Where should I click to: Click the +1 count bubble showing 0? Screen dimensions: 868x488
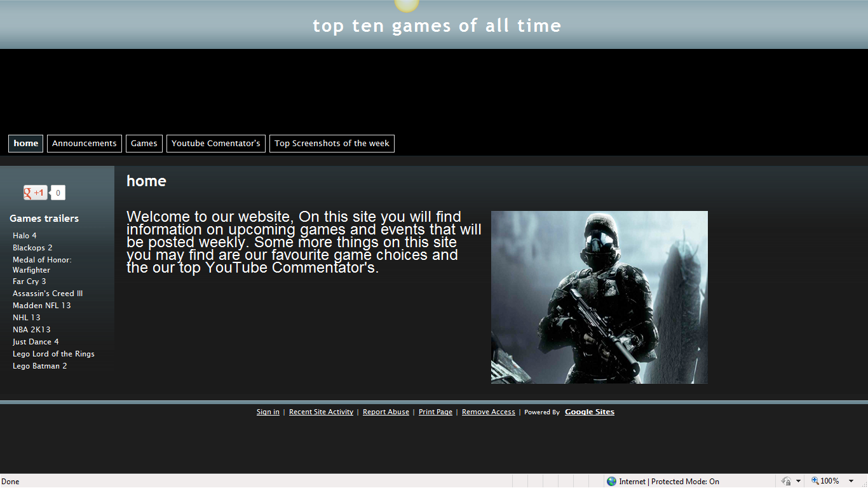(58, 193)
